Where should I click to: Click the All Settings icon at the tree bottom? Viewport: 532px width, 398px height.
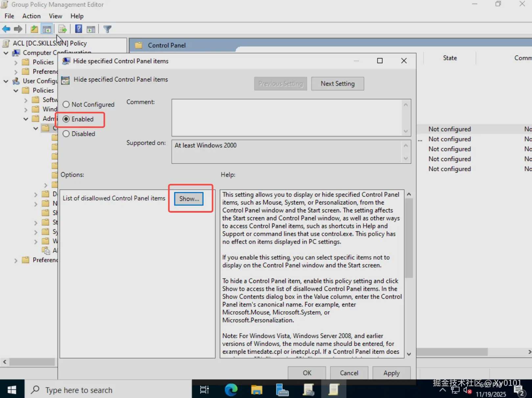tap(46, 250)
